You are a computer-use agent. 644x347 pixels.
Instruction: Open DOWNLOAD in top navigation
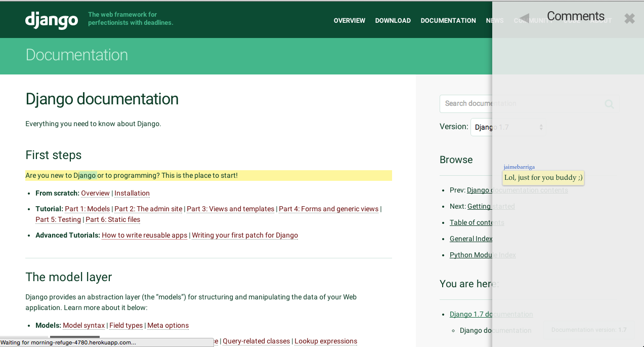393,21
